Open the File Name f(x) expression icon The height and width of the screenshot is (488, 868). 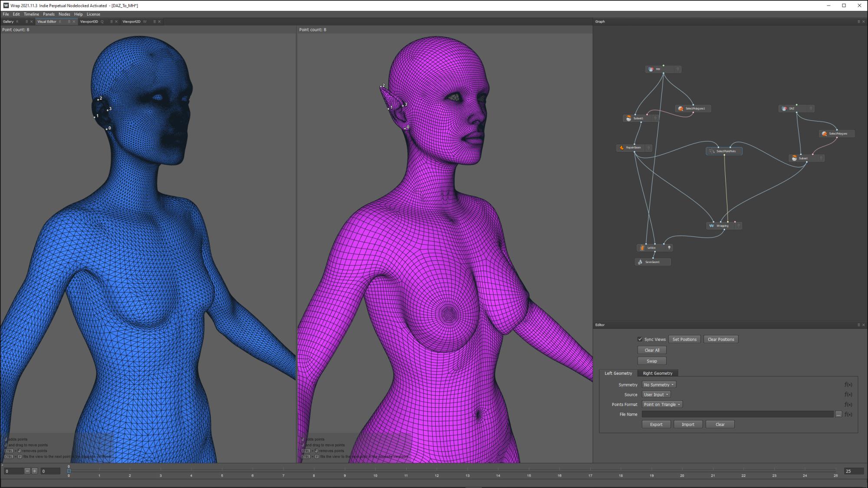click(848, 414)
